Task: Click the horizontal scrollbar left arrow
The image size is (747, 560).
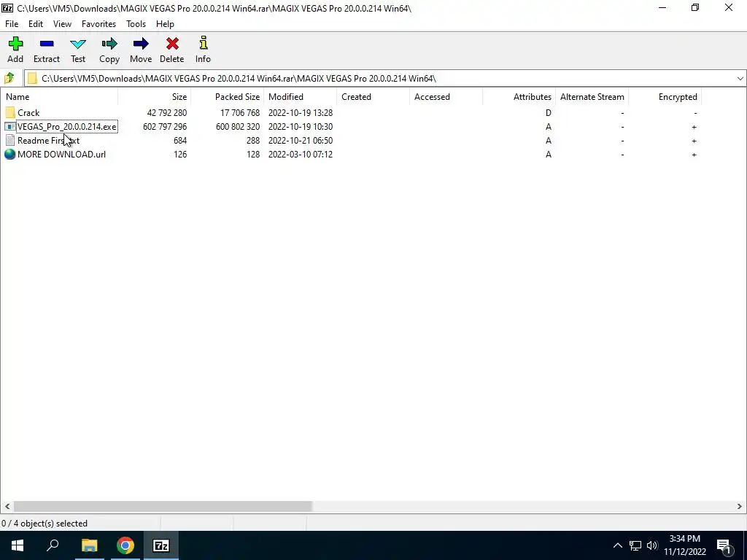Action: (x=7, y=506)
